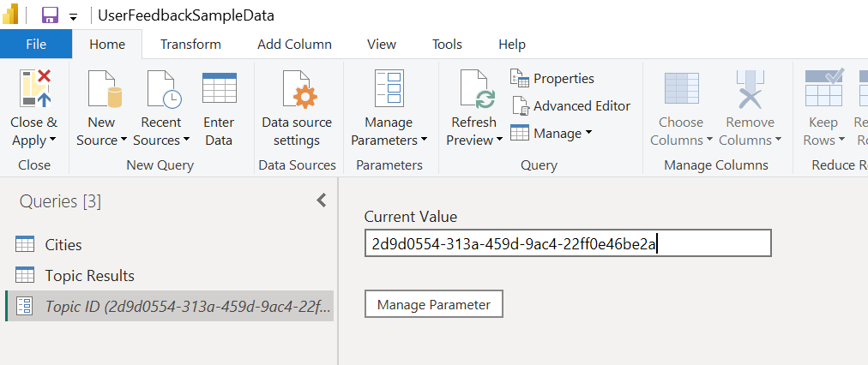Screen dimensions: 868x365
Task: Expand the Recent Sources dropdown arrow
Action: (187, 140)
